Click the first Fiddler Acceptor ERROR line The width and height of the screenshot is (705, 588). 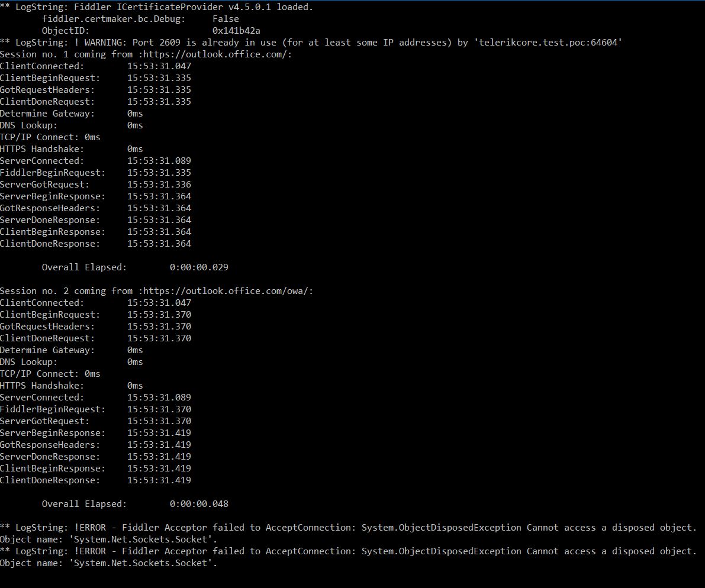click(348, 528)
